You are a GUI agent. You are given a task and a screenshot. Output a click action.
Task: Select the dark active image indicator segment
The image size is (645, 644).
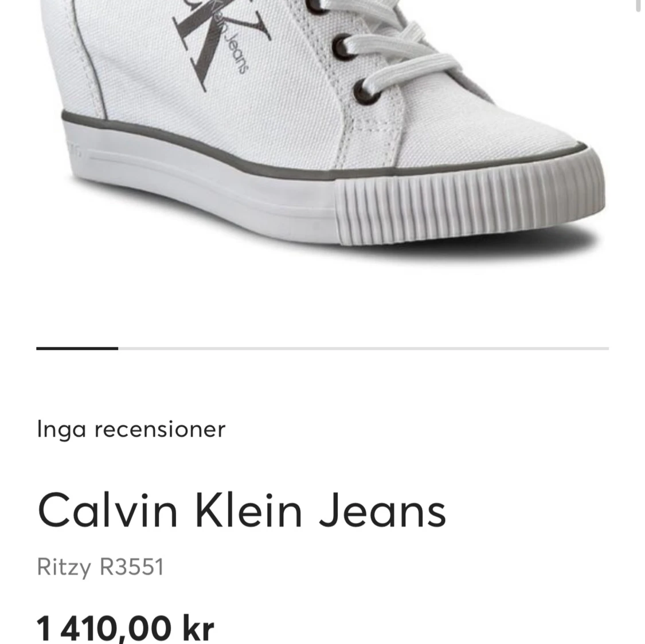77,348
